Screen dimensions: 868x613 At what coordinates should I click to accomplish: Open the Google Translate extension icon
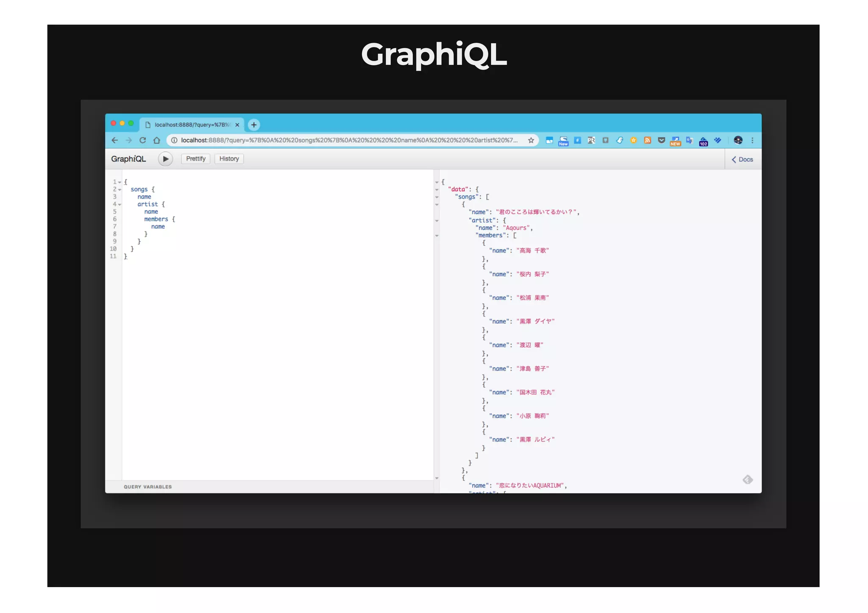tap(689, 140)
